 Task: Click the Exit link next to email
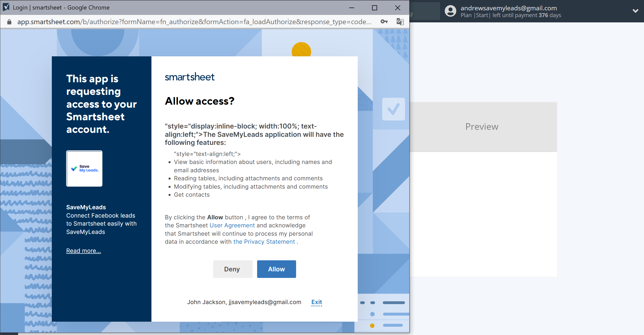tap(317, 302)
